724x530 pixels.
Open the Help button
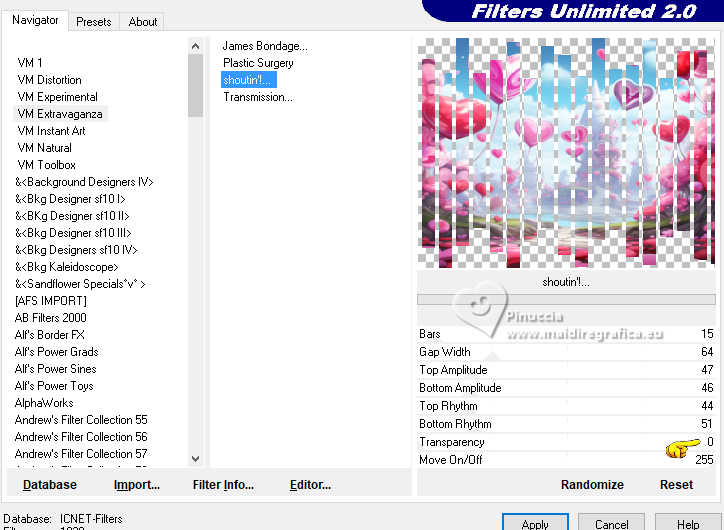(688, 523)
